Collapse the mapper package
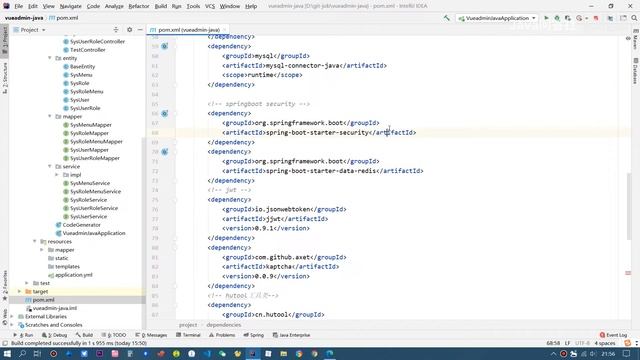The image size is (640, 360). 50,116
